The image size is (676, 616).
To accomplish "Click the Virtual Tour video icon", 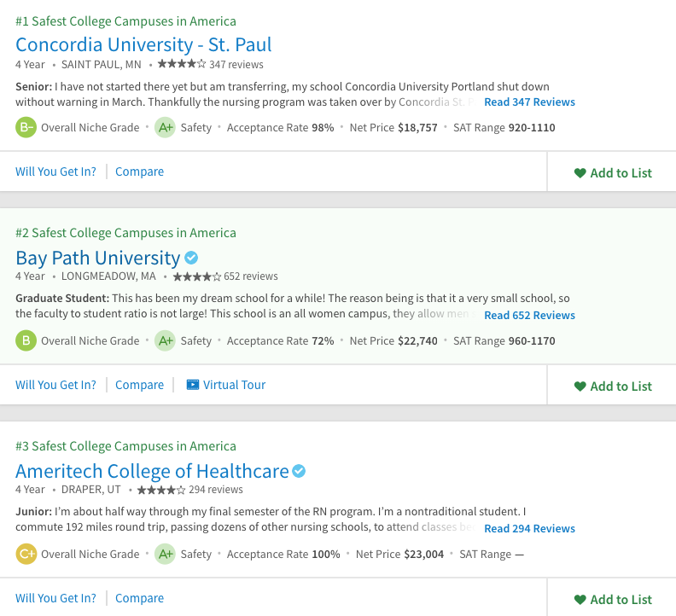I will pos(192,385).
